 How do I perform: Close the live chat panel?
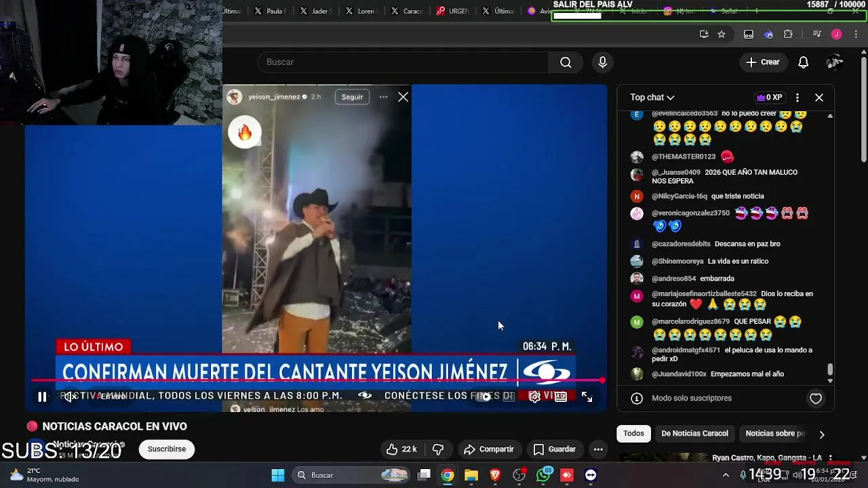tap(819, 98)
